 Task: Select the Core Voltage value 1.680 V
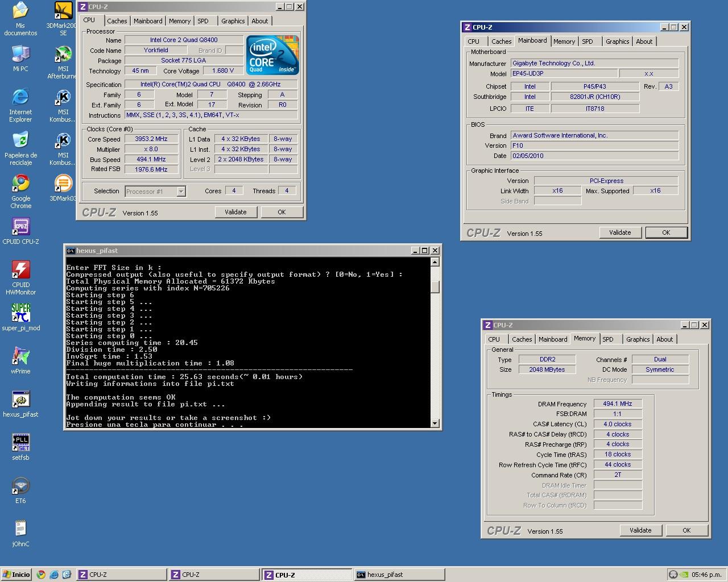(223, 71)
